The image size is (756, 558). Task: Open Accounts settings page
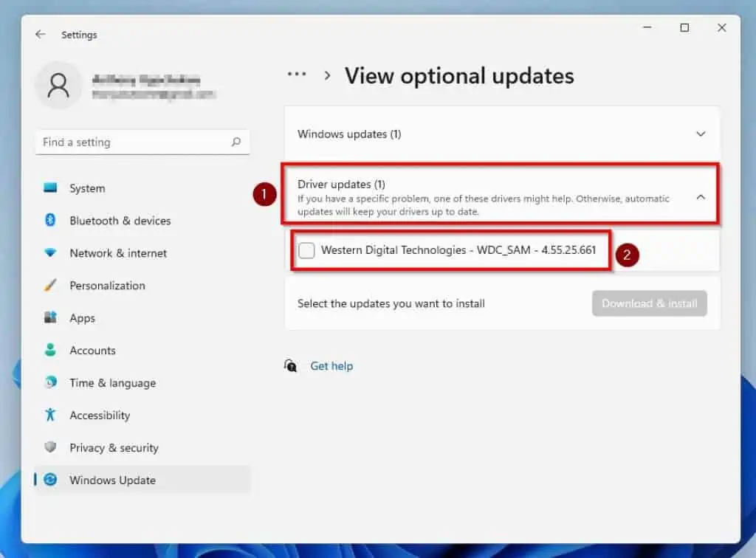click(x=142, y=351)
